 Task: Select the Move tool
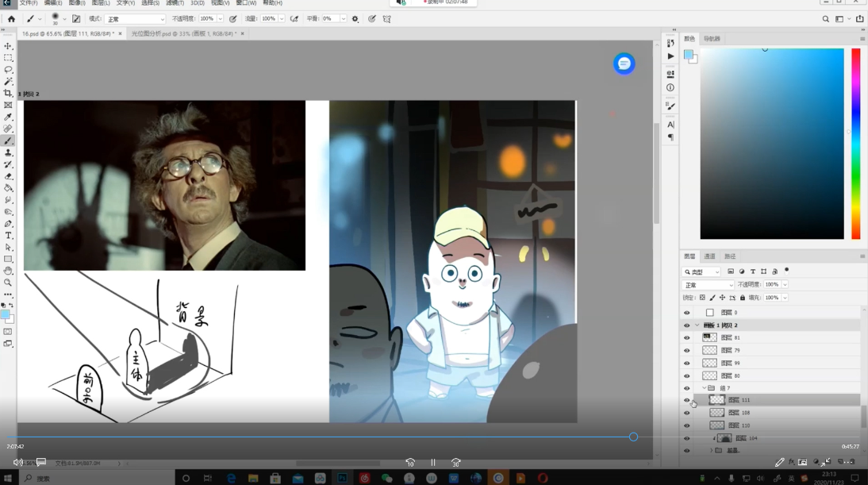point(8,46)
